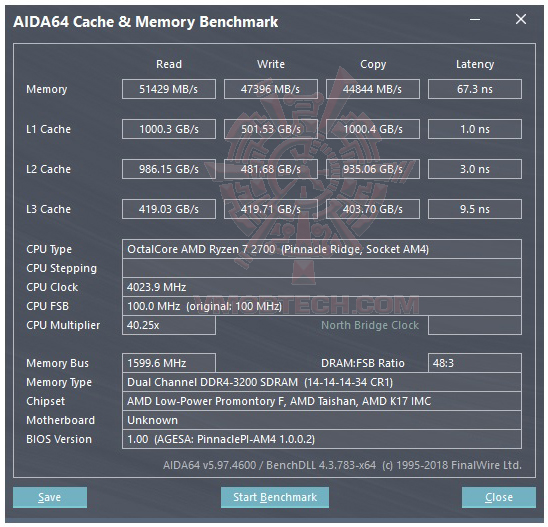Click the AIDA64 Cache & Memory Benchmark title
The image size is (548, 527).
[x=146, y=22]
